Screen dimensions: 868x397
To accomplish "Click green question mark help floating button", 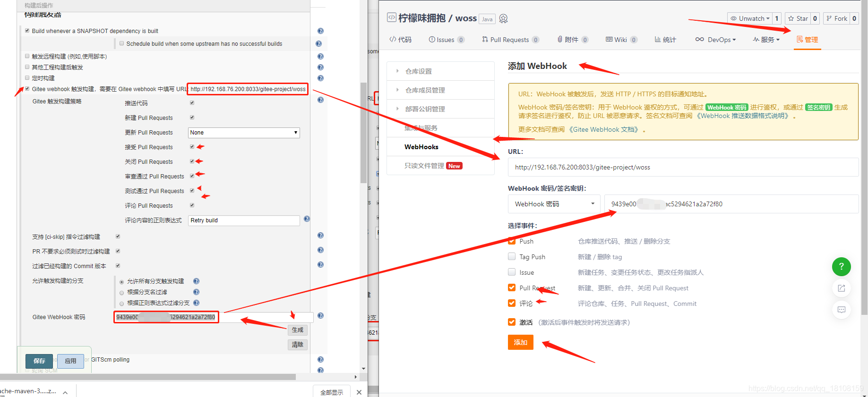I will [x=841, y=267].
